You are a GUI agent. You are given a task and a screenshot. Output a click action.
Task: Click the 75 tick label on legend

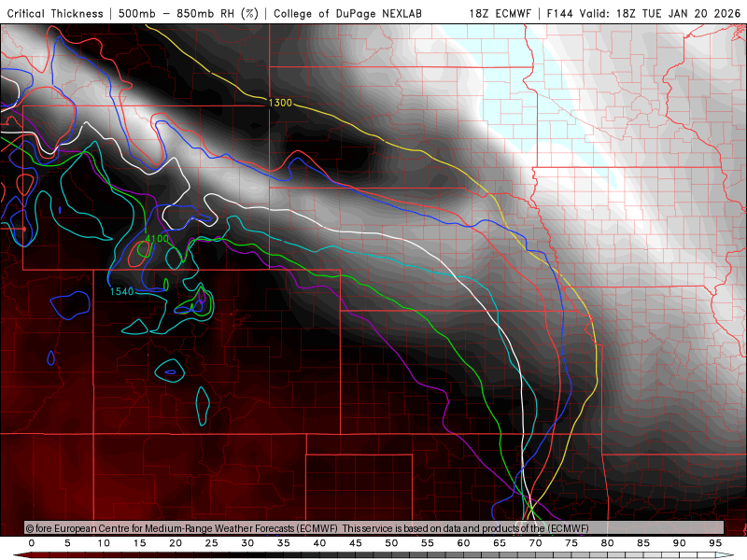tap(571, 543)
